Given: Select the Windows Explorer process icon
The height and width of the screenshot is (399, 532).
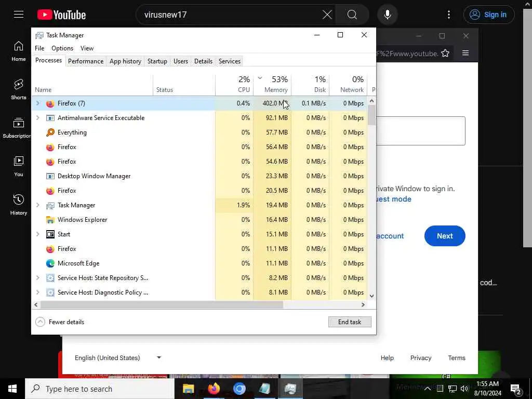Looking at the screenshot, I should pyautogui.click(x=50, y=220).
